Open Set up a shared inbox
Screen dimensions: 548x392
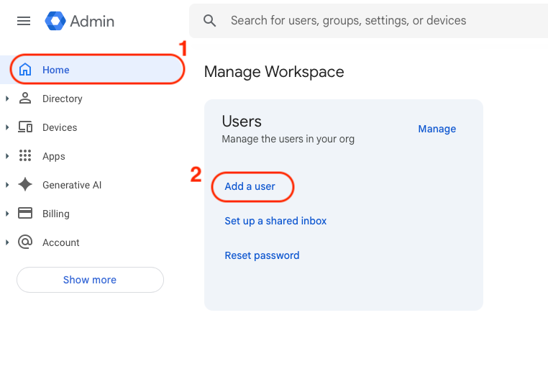(275, 221)
